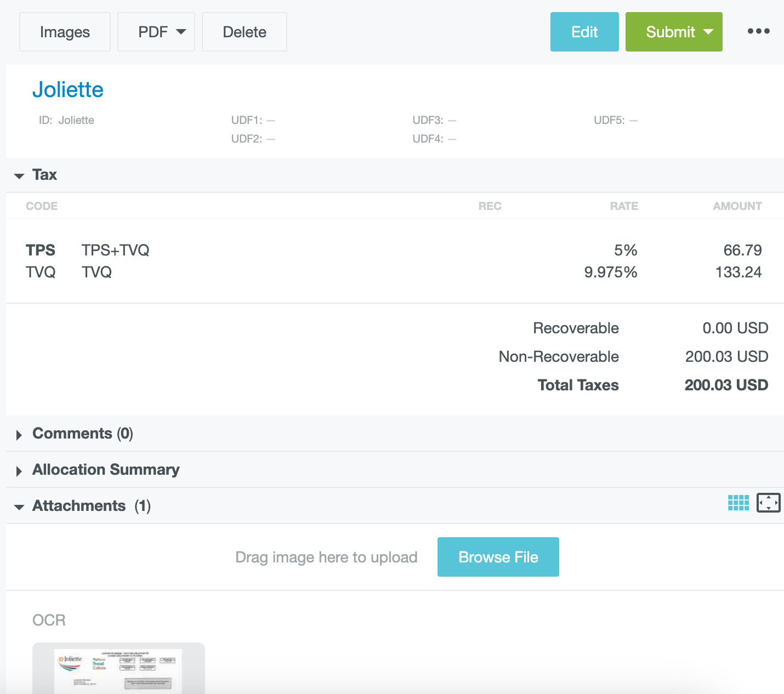Click the AMOUNT column header
Screen dimensions: 784x694
coord(737,206)
